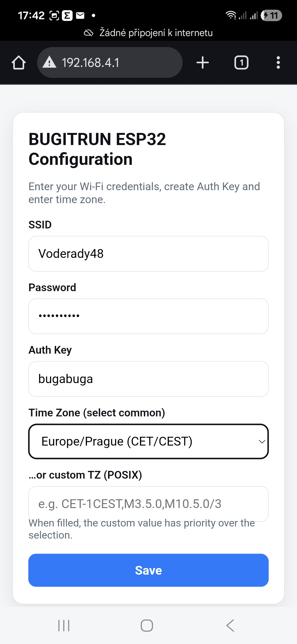Tap the no internet connection banner
Image resolution: width=297 pixels, height=644 pixels.
pyautogui.click(x=148, y=33)
